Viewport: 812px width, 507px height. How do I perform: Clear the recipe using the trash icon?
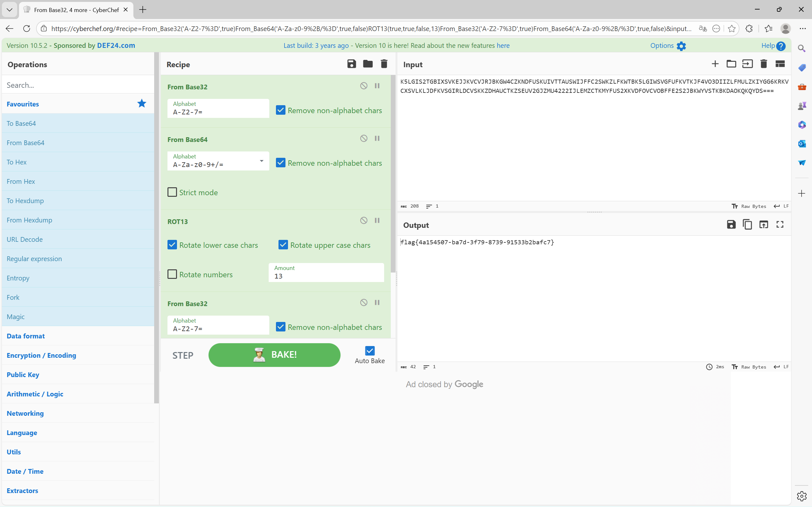tap(384, 64)
